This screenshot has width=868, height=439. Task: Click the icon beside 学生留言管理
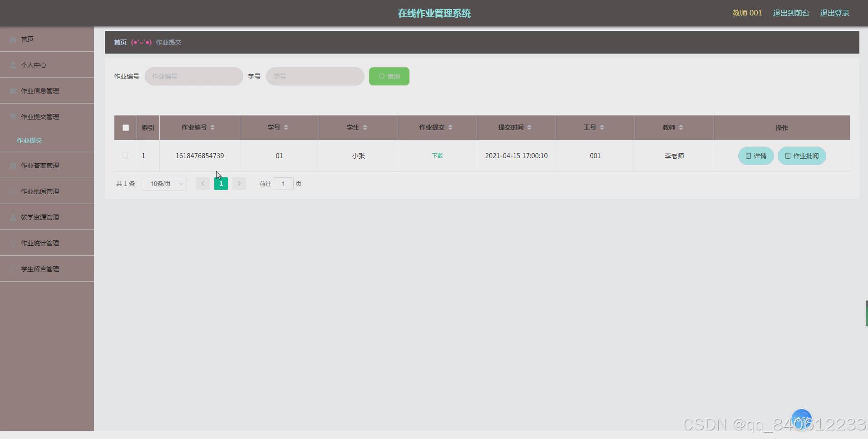coord(13,269)
